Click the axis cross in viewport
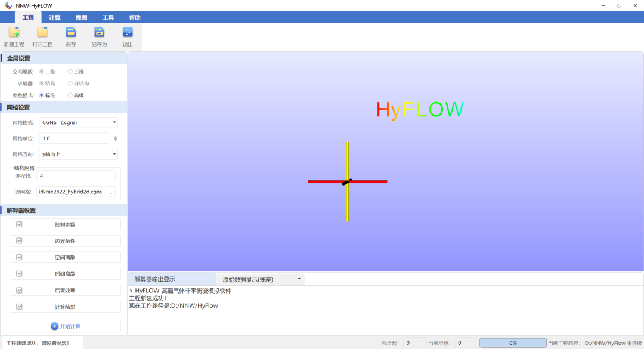The height and width of the screenshot is (349, 644). (x=348, y=182)
